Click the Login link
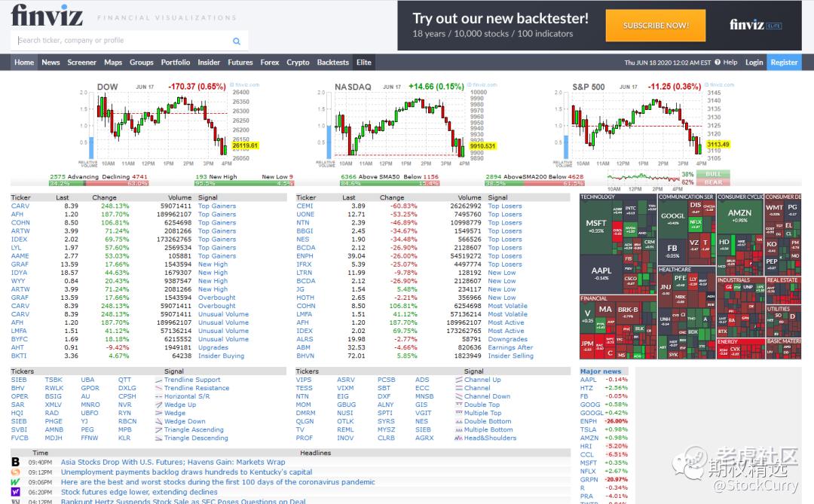Screen dimensions: 814x504 pos(754,63)
